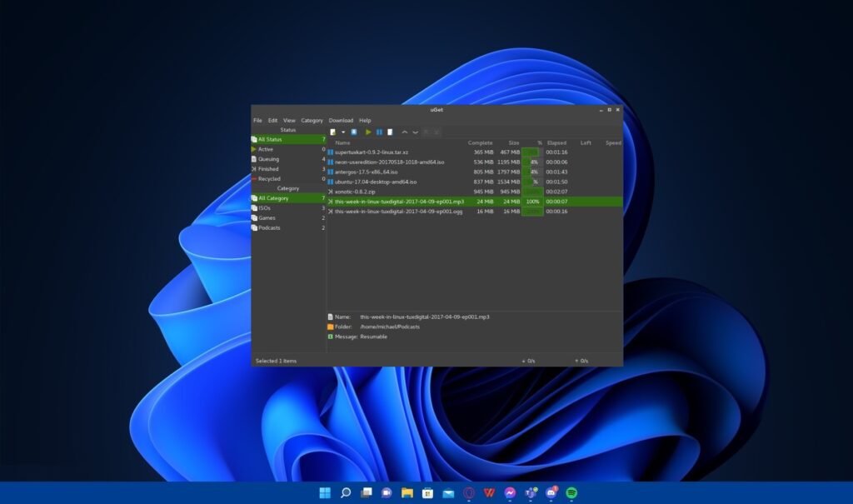Select the Finished status filter
The image size is (853, 504).
(x=288, y=169)
